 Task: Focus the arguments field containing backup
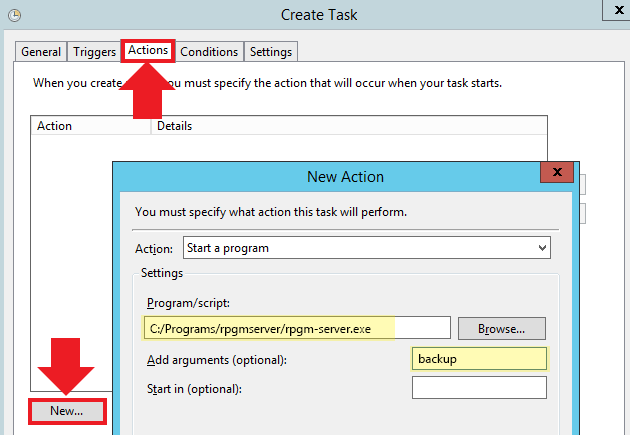(479, 358)
